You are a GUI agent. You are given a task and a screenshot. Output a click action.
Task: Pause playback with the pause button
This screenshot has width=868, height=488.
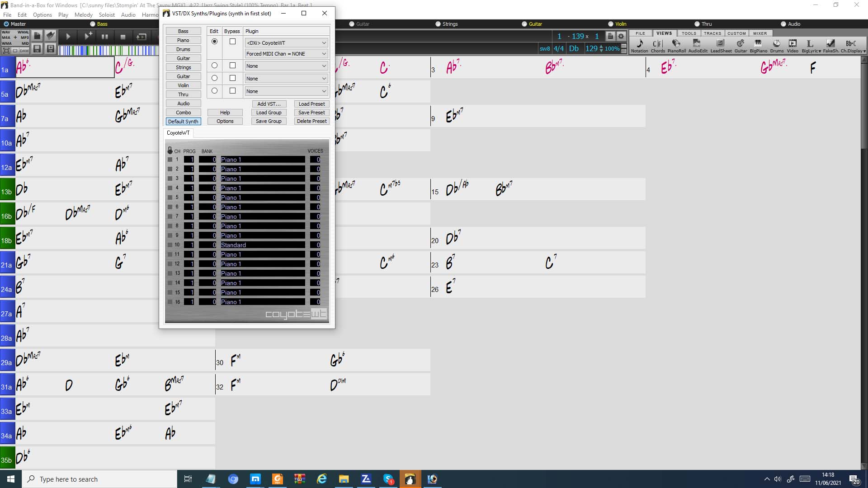[x=105, y=37]
